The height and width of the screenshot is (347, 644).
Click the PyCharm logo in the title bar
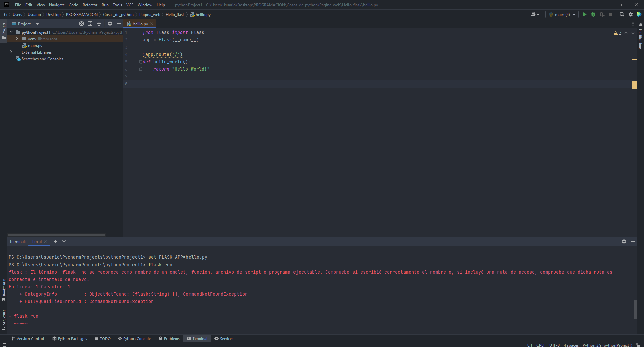pos(7,5)
